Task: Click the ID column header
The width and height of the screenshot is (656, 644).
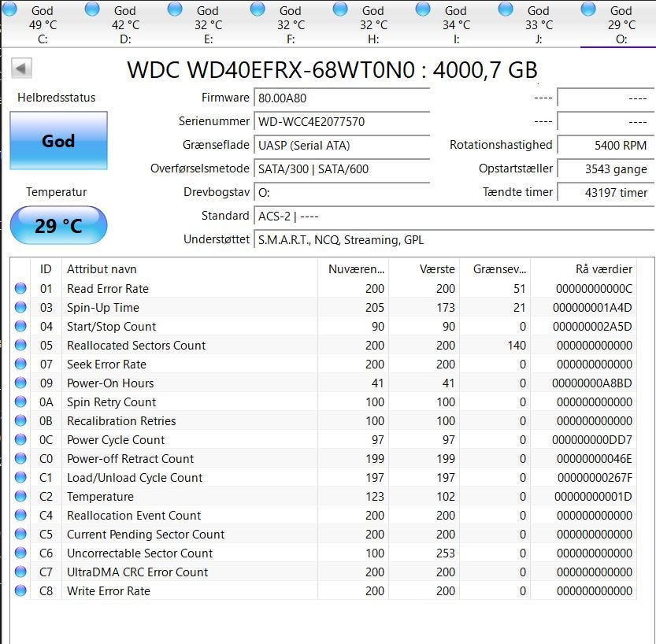Action: pos(46,269)
